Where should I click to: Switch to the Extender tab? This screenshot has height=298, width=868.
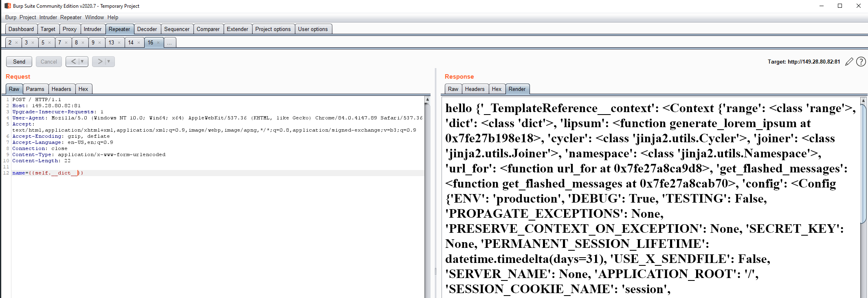click(237, 29)
